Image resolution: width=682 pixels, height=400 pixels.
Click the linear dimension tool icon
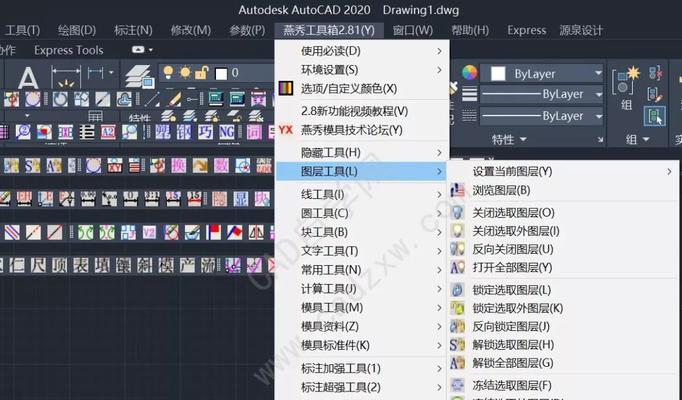[x=66, y=76]
